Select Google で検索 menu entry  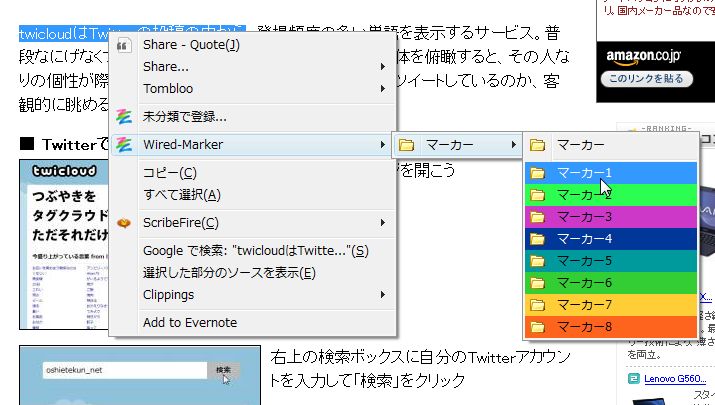click(253, 251)
